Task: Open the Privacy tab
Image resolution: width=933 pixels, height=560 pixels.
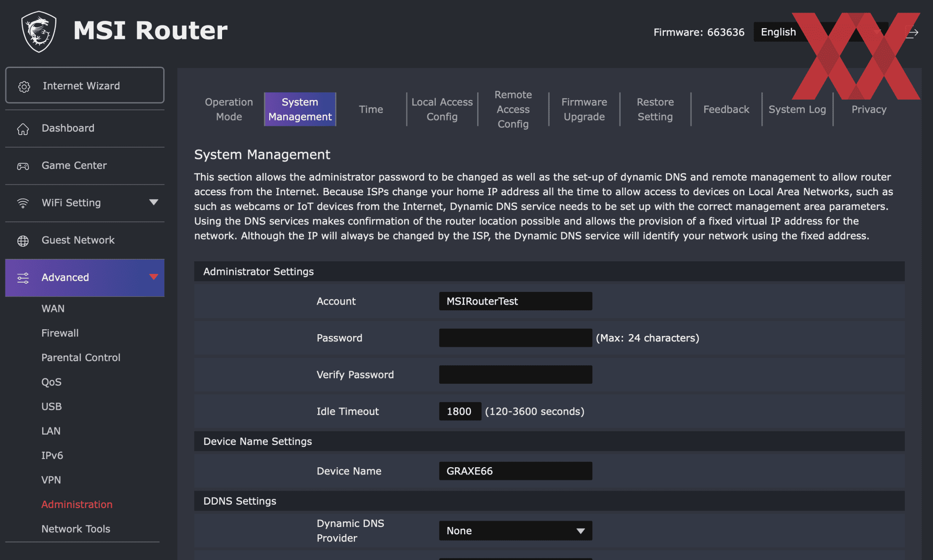Action: click(x=869, y=109)
